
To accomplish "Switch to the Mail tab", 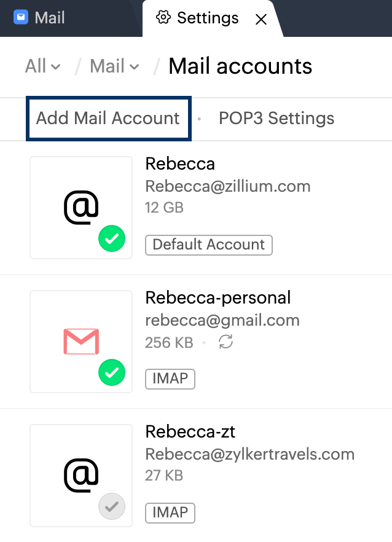I will [x=49, y=18].
